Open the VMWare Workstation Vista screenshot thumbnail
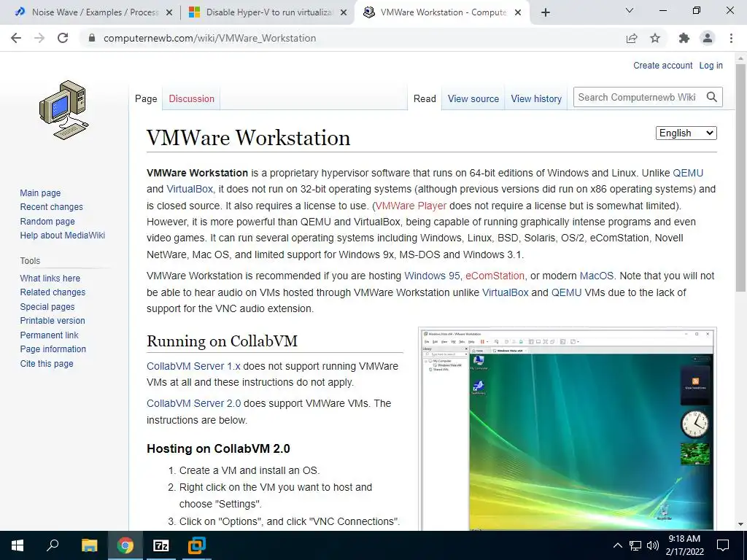The height and width of the screenshot is (560, 747). (x=568, y=429)
